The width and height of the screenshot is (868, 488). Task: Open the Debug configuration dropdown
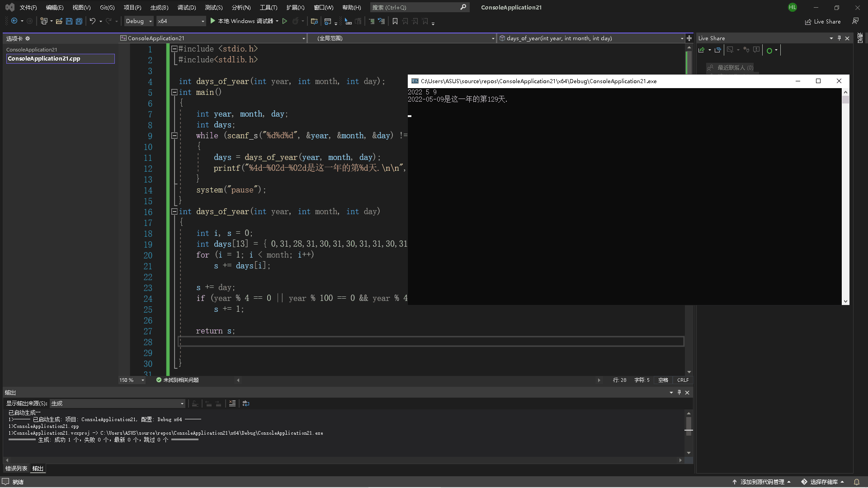coord(139,21)
